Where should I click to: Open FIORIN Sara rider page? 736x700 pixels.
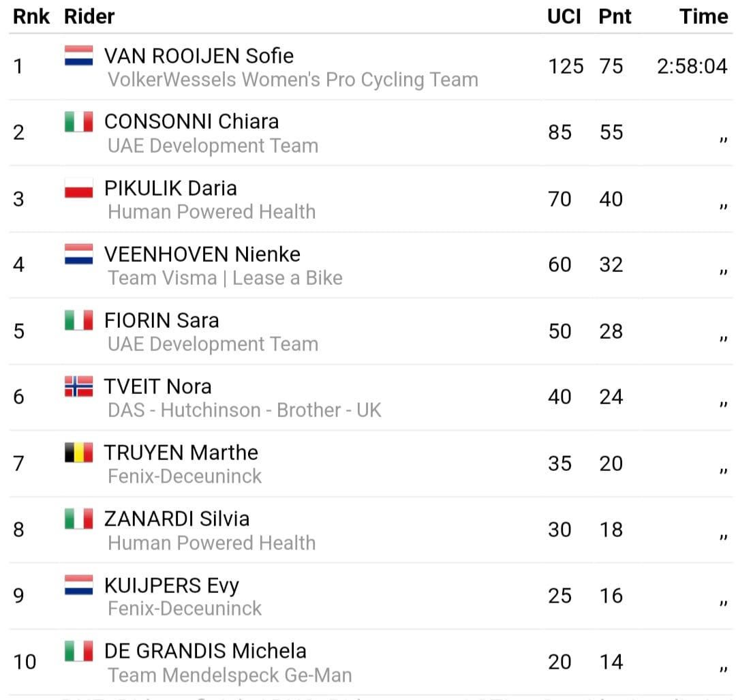click(x=162, y=320)
